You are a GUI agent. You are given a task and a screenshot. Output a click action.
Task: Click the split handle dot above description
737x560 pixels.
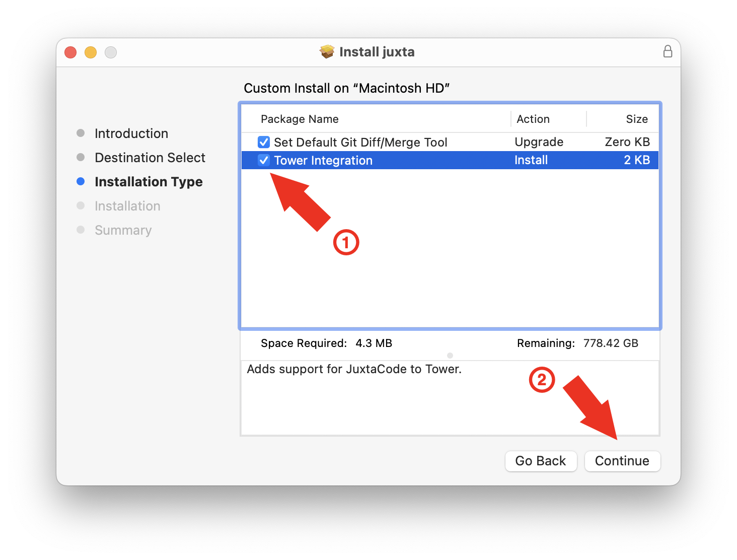click(450, 356)
